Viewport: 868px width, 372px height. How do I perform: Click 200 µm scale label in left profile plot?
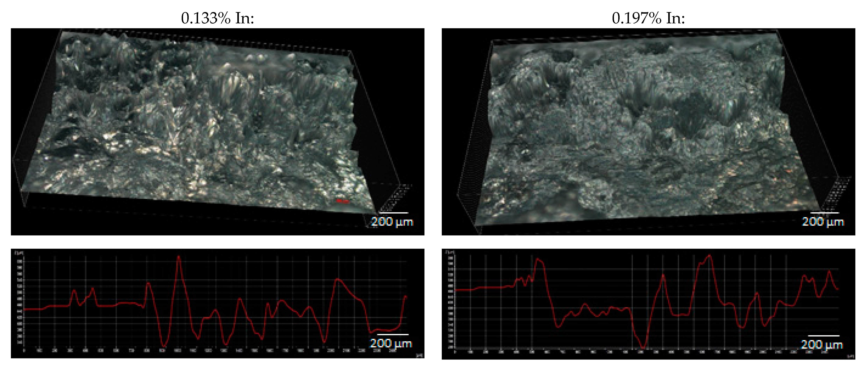(391, 343)
